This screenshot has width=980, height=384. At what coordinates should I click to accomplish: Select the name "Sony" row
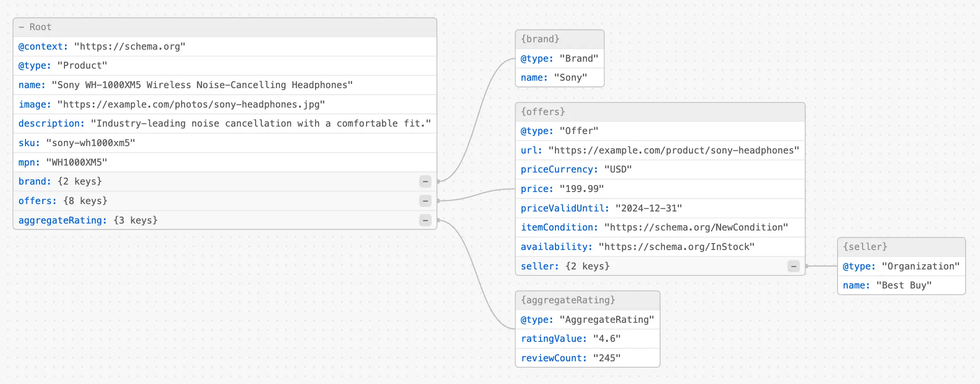(x=560, y=77)
